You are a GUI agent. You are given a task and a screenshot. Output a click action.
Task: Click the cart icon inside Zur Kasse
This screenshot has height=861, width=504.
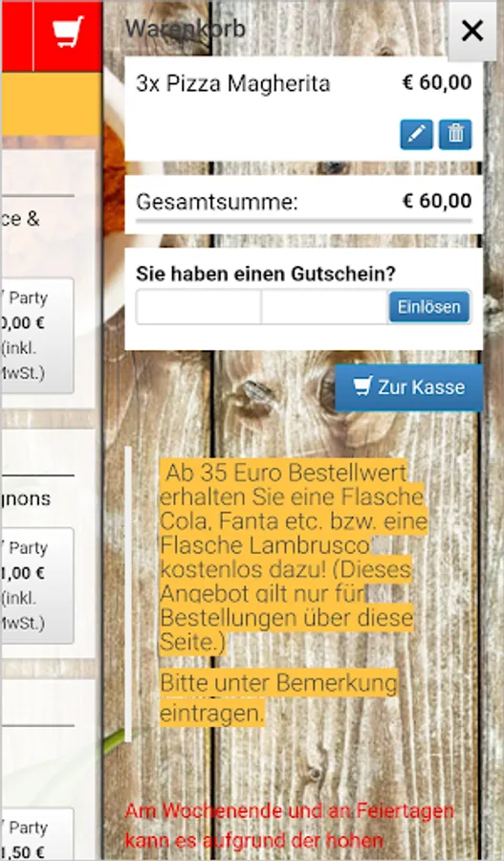pos(362,386)
